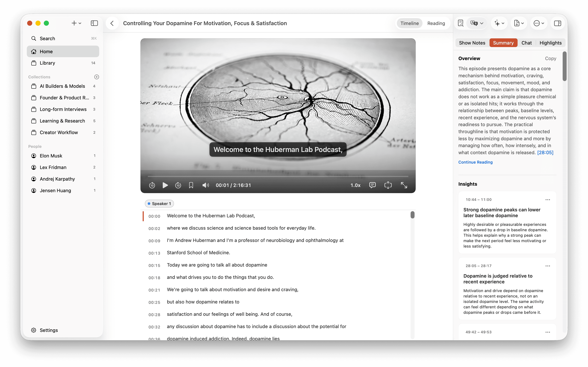Screen dimensions: 588x367
Task: Open options for the 10:44 – 11:00 insight
Action: 547,200
